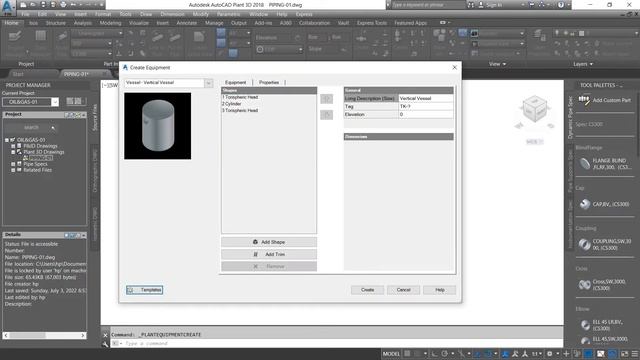
Task: Switch to the Start drawing tab
Action: (18, 74)
